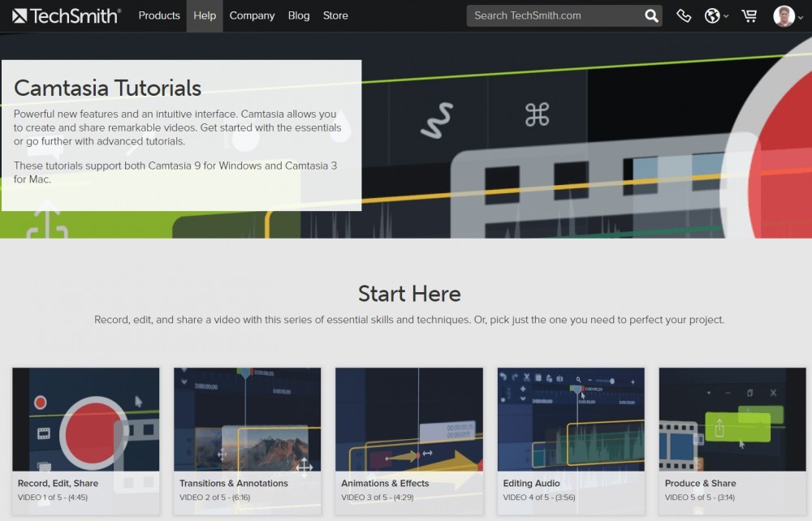Click text 'VIDEO 5 of 5 - (3:14)'
This screenshot has height=521, width=812.
[x=700, y=497]
